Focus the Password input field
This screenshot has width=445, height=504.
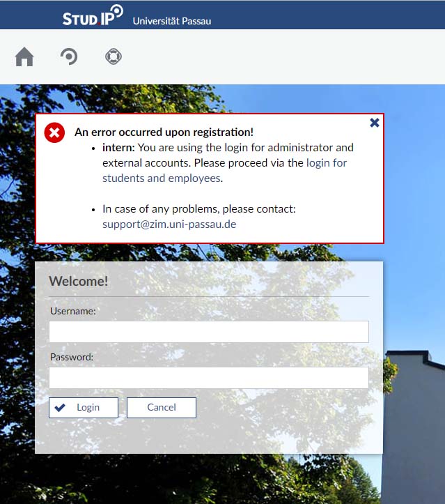(x=209, y=378)
